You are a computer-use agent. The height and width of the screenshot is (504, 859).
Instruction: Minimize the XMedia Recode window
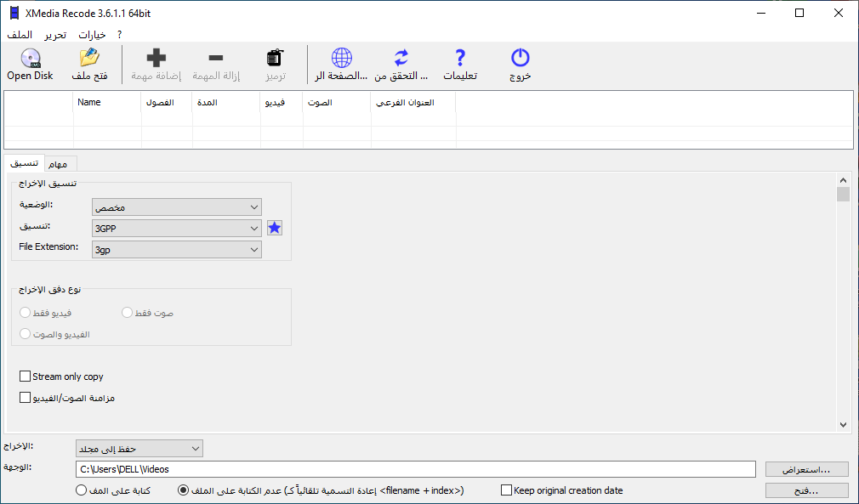point(761,13)
